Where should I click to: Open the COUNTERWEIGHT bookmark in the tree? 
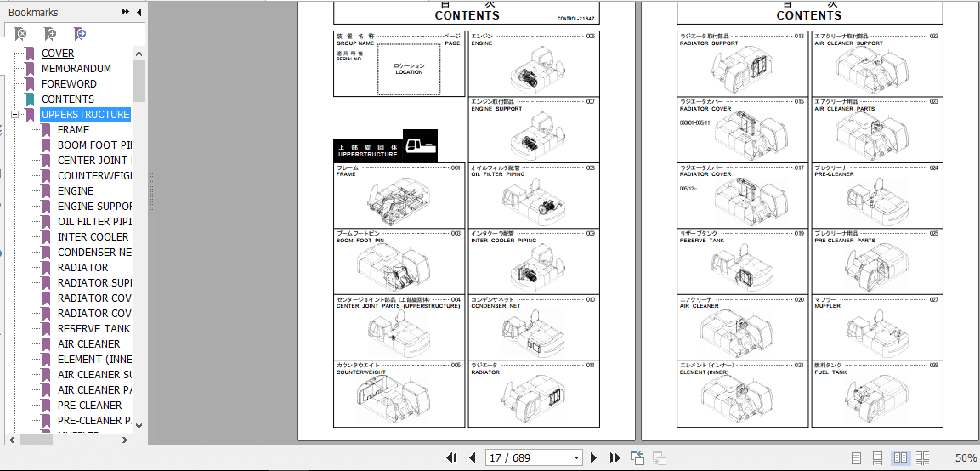[94, 176]
